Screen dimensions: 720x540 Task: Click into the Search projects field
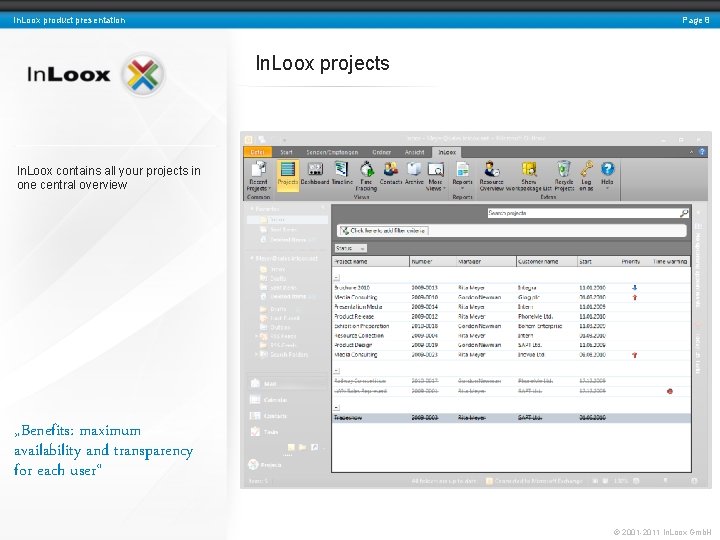[x=584, y=213]
